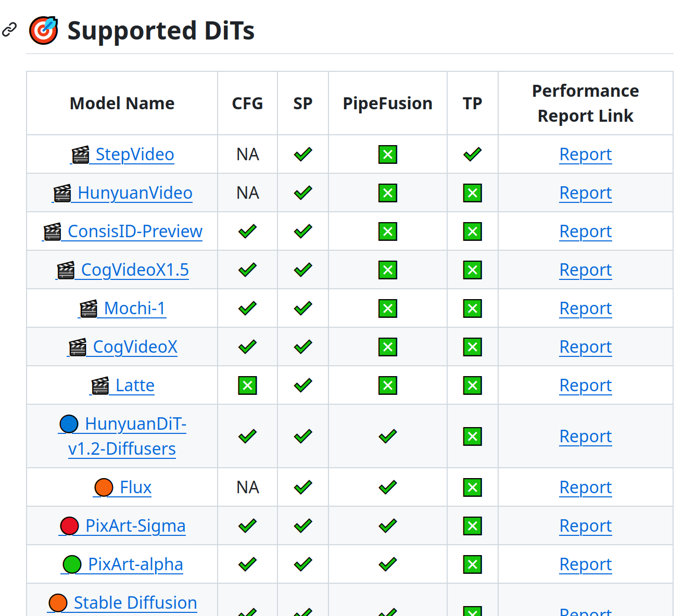This screenshot has width=696, height=616.
Task: Click the anchor link icon beside Supported DiTs
Action: pos(9,30)
